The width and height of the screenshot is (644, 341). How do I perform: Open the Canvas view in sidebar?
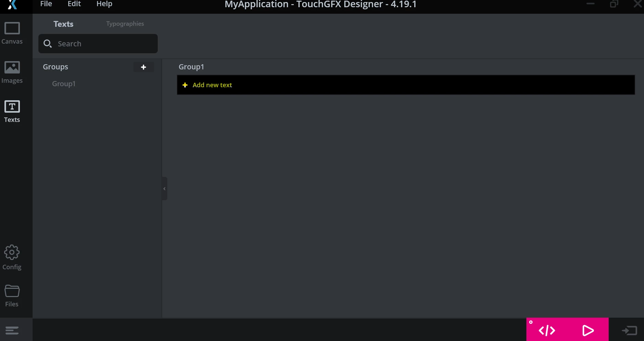pos(12,33)
